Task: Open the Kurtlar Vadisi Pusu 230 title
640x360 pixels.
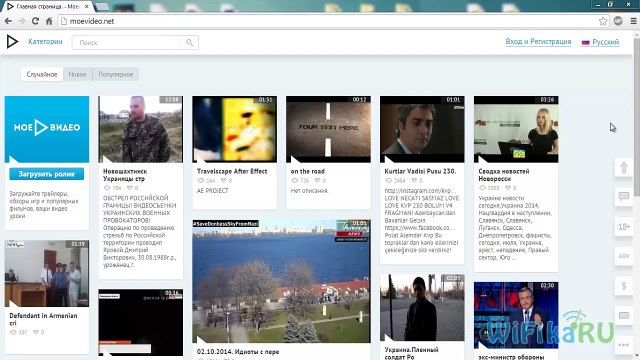Action: 420,171
